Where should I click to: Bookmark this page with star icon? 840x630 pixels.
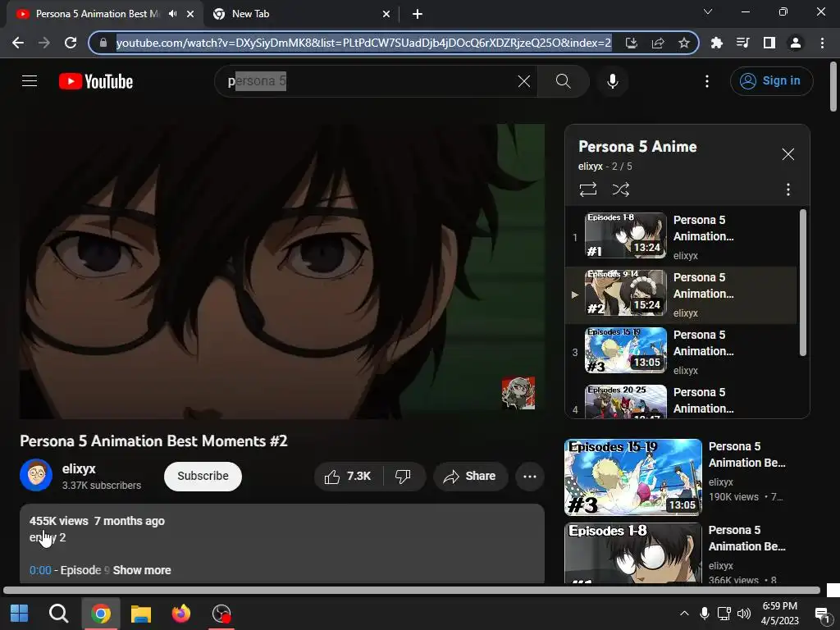684,43
